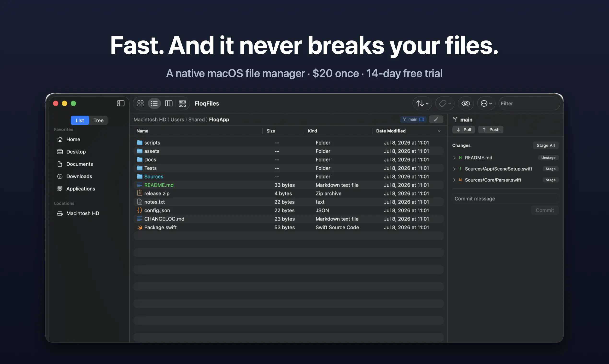Select the Docs folder icon
The height and width of the screenshot is (364, 609).
(140, 159)
